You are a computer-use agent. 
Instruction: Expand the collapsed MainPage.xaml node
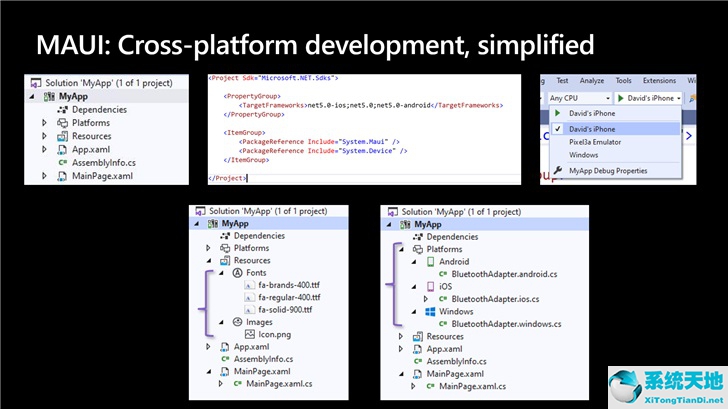[44, 176]
